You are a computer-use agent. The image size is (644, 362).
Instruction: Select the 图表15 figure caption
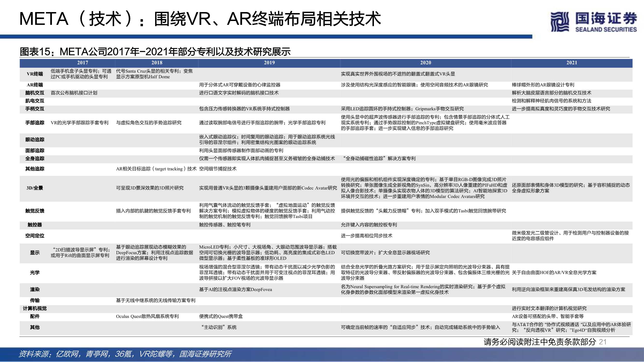155,52
